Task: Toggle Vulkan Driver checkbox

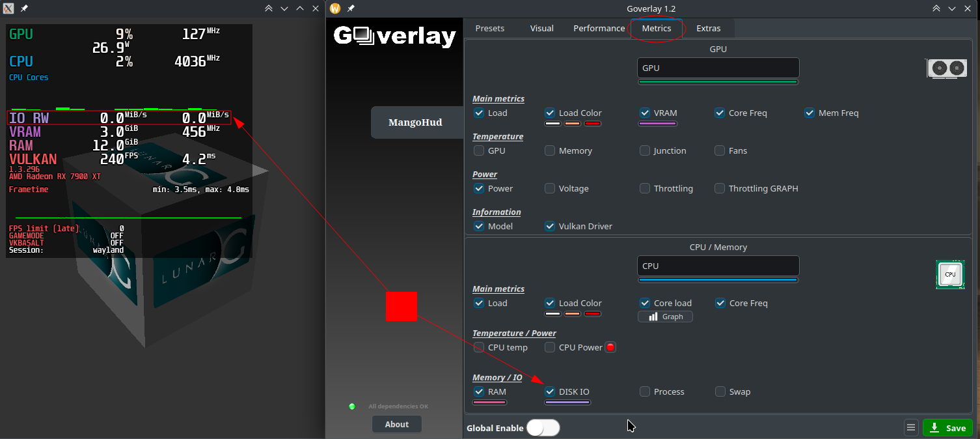Action: [550, 226]
